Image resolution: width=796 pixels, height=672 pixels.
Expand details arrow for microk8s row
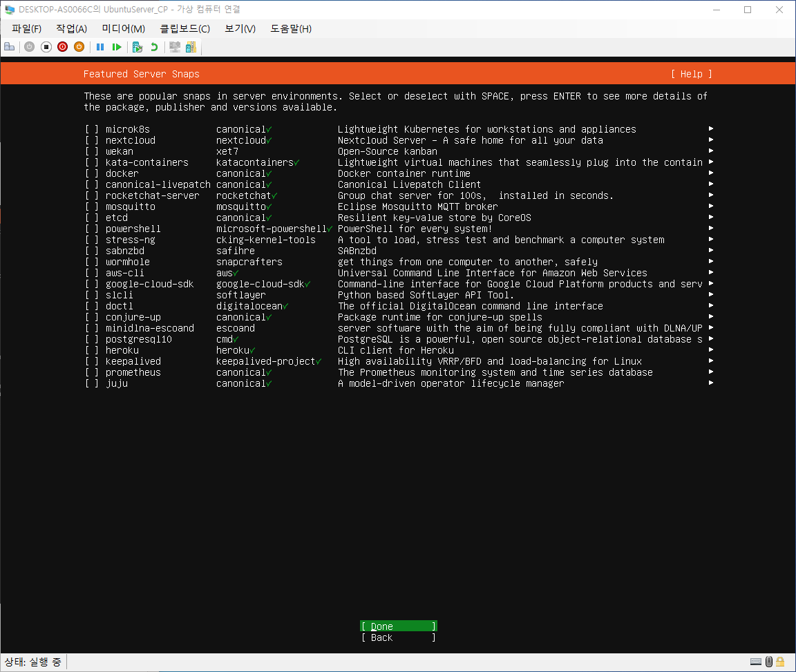pos(711,129)
